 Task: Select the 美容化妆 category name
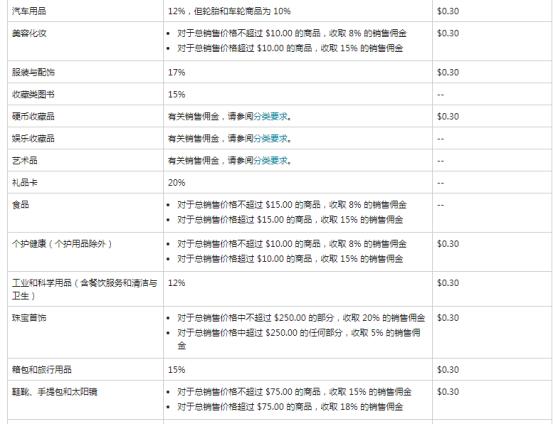(29, 33)
